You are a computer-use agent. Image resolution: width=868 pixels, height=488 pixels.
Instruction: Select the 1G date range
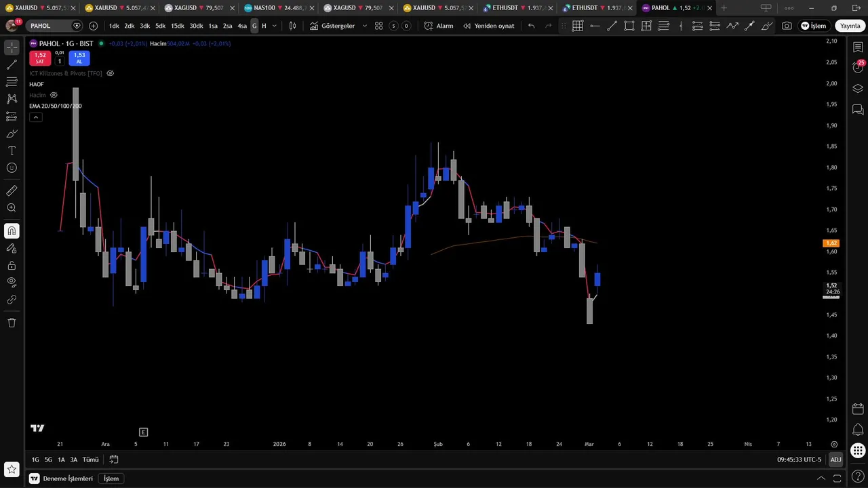point(35,460)
